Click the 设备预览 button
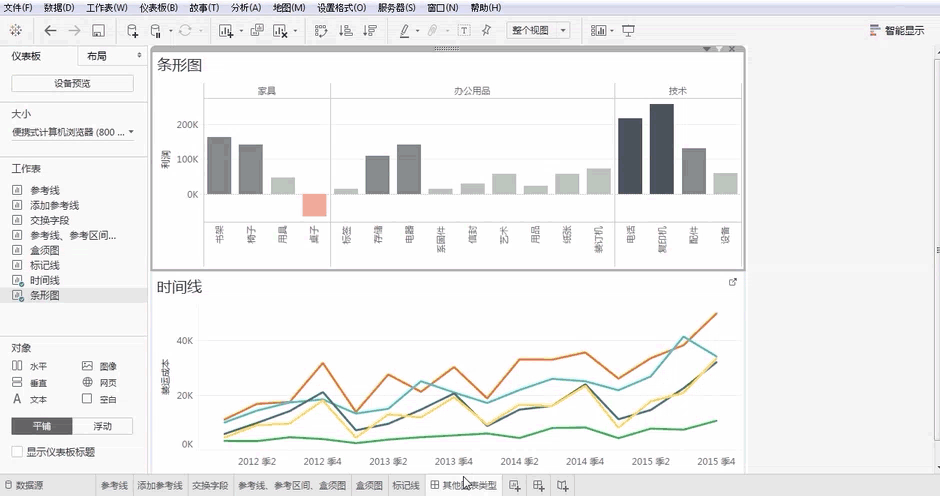The width and height of the screenshot is (940, 496). (x=72, y=84)
